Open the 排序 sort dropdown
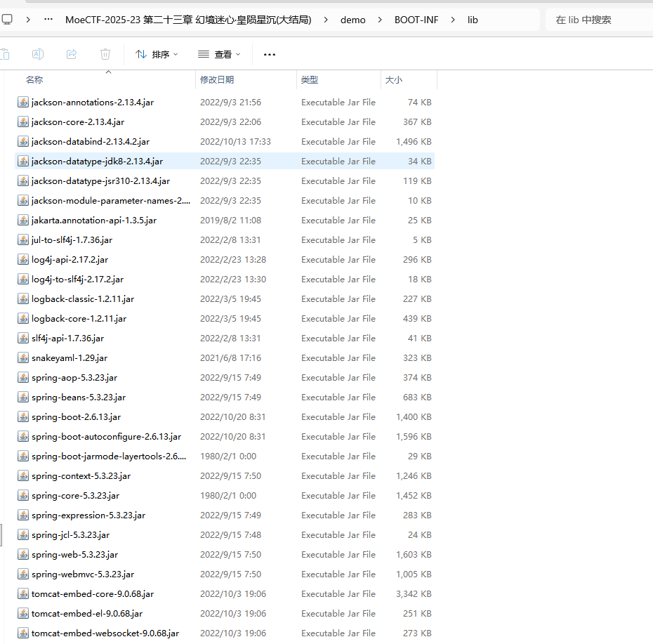The image size is (653, 644). click(x=157, y=54)
